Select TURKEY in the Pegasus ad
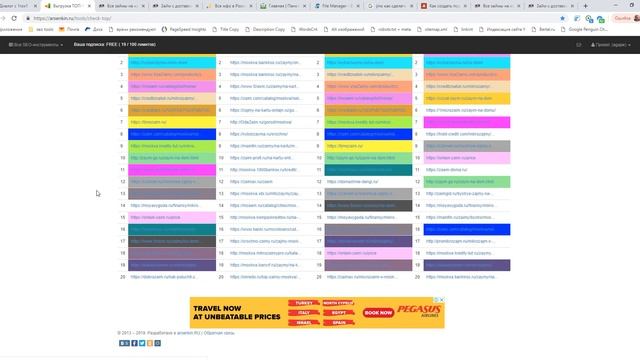Viewport: 640px width, 360px height. (x=304, y=303)
